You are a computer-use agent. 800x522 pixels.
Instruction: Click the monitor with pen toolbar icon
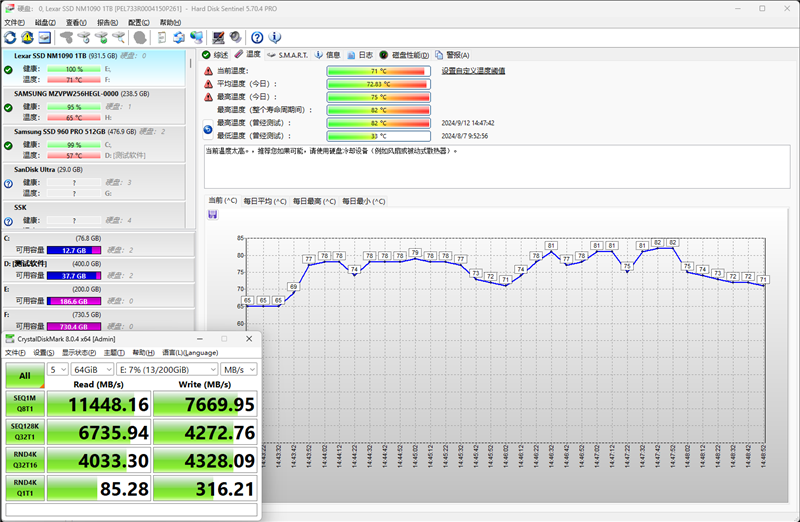coord(218,37)
